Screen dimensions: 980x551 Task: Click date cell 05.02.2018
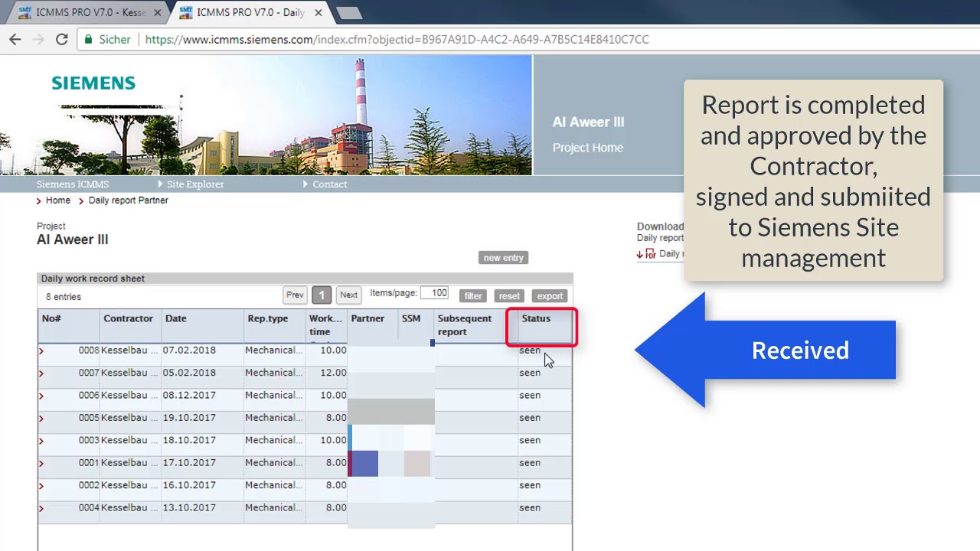coord(189,373)
